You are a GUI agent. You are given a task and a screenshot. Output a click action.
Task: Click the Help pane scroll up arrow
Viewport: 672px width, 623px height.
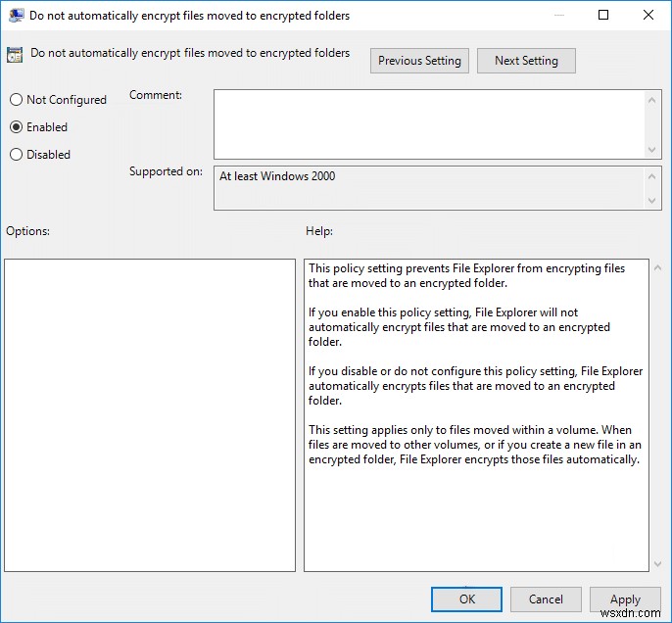[658, 267]
